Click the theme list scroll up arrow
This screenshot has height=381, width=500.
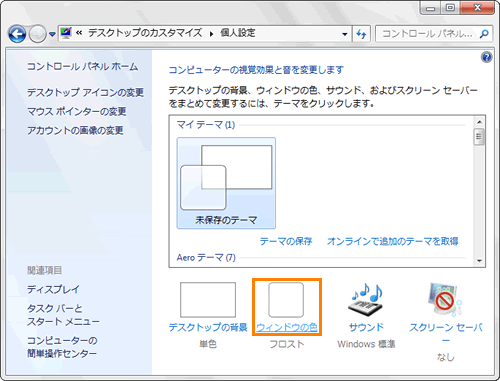479,122
